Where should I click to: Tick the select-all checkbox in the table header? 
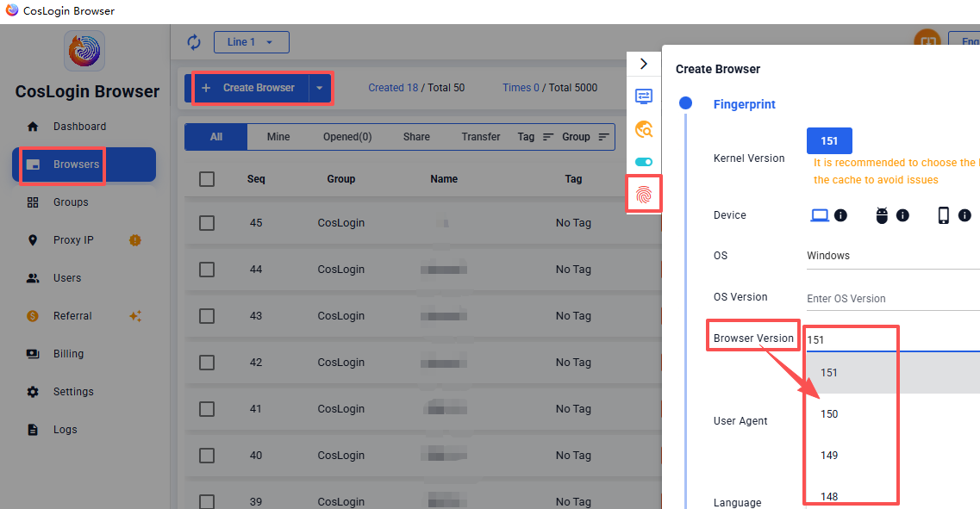click(207, 179)
